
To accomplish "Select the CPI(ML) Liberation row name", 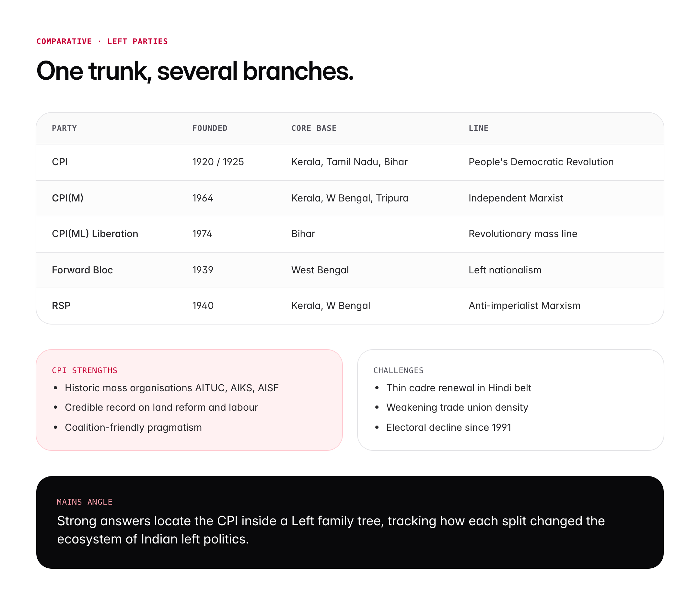I will [95, 234].
